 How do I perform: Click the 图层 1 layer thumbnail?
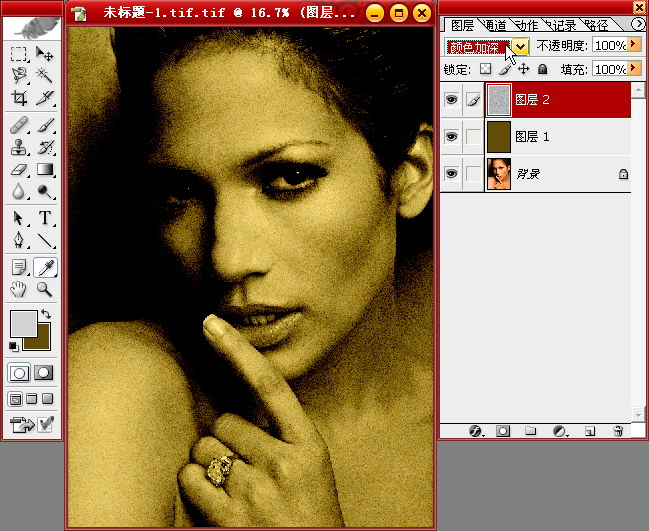499,137
